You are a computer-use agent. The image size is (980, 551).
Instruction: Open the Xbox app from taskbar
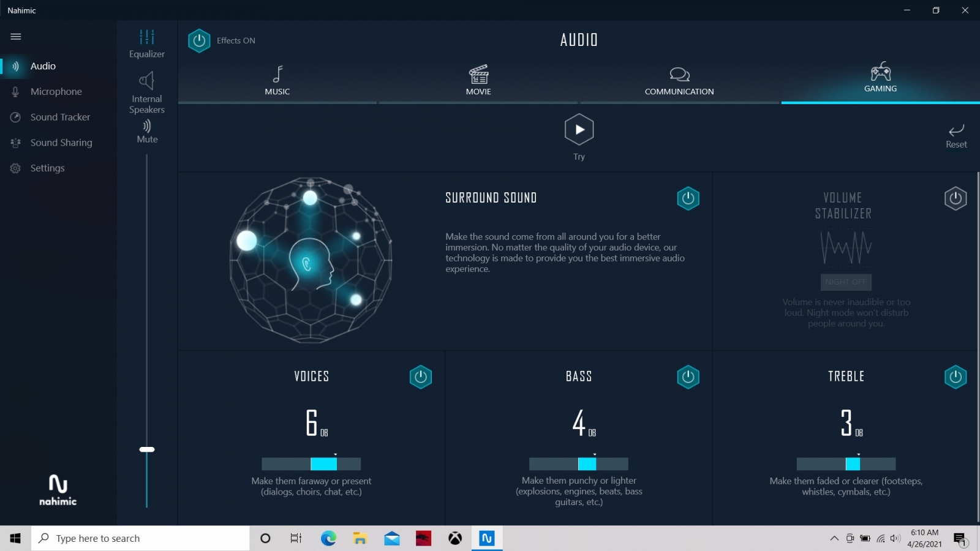click(x=455, y=538)
